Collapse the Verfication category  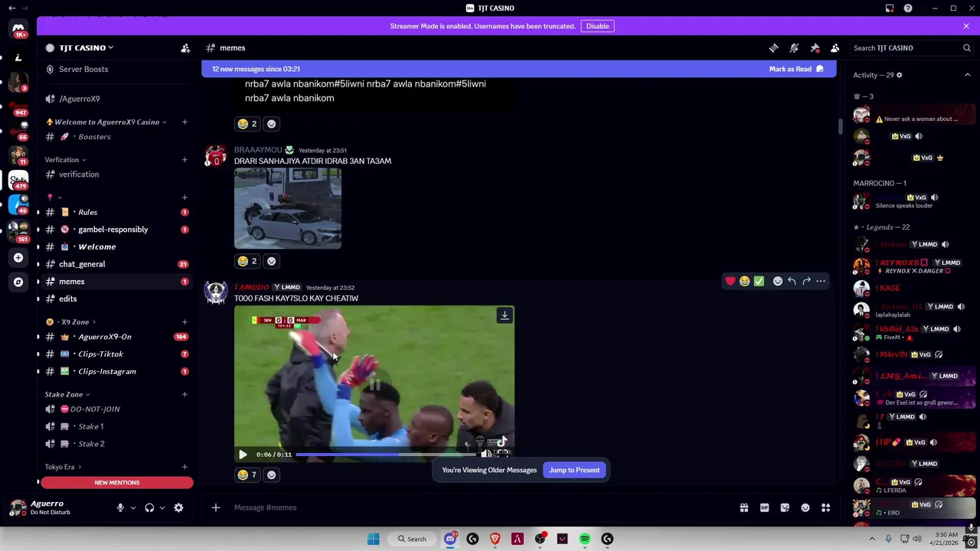[65, 160]
